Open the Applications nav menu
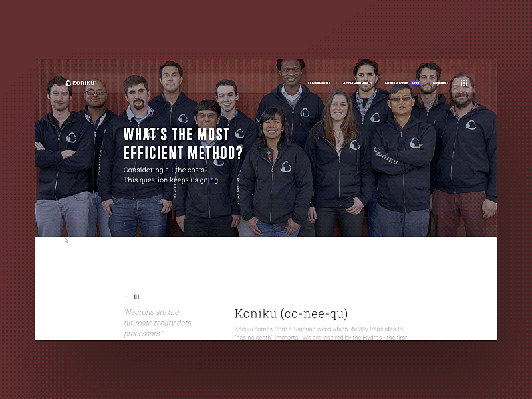The image size is (532, 399). pyautogui.click(x=355, y=82)
